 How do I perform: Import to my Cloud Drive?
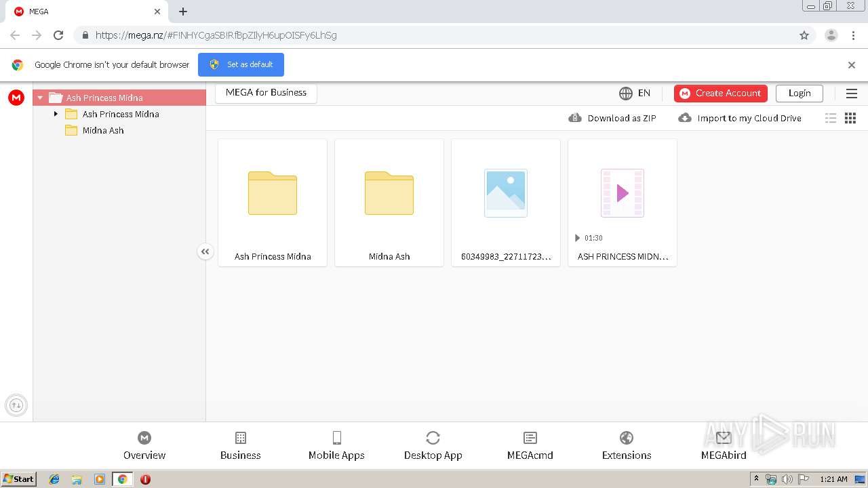[x=740, y=118]
